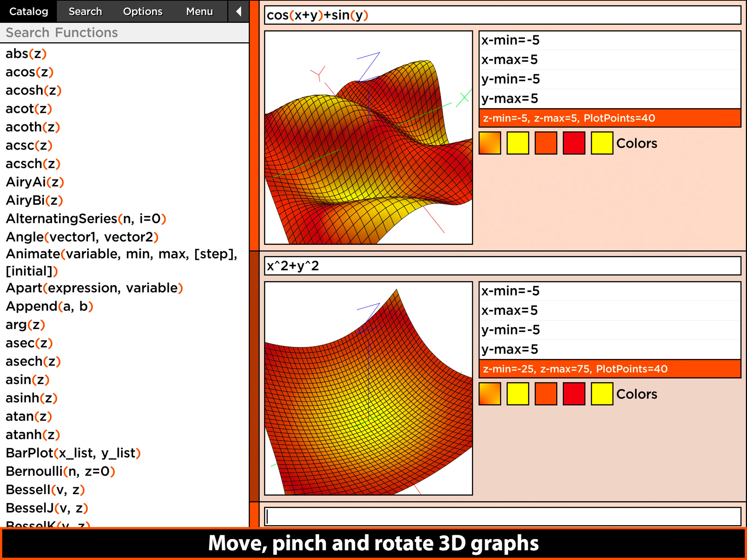
Task: Choose the first yellow swatch under x^2+y^2 plot
Action: (518, 394)
